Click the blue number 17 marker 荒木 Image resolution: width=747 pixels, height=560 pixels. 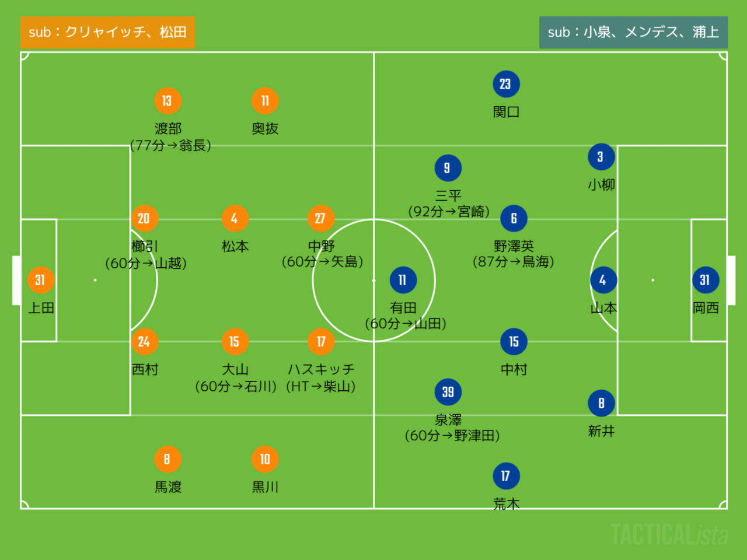506,476
